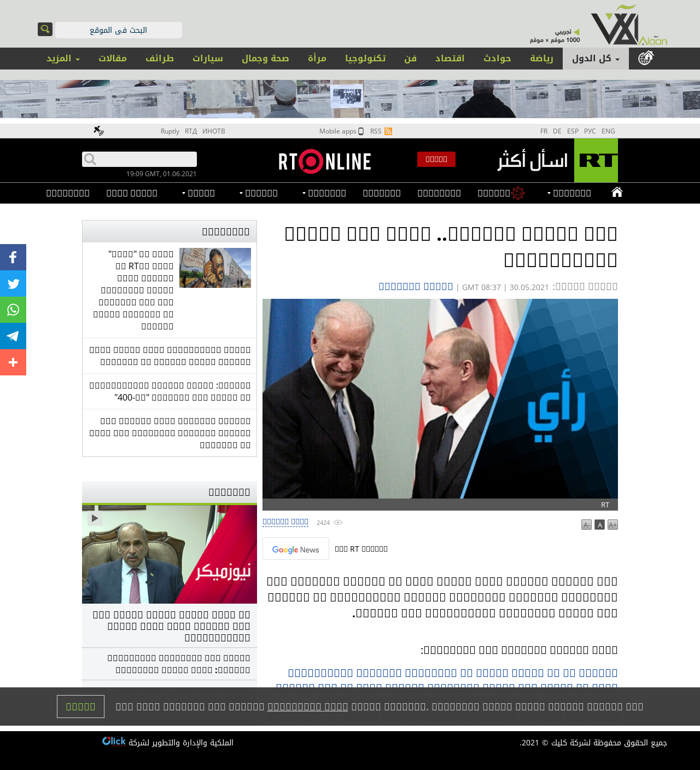The image size is (700, 770).
Task: Share article via WhatsApp
Action: click(13, 310)
